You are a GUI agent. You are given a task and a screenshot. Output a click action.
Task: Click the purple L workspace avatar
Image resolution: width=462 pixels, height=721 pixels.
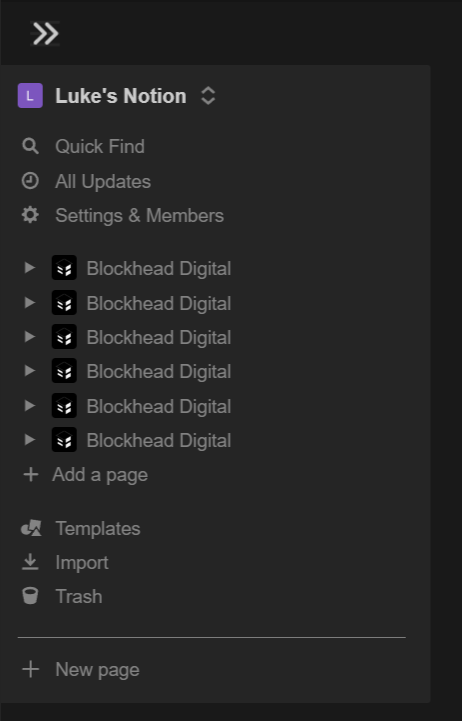pyautogui.click(x=30, y=96)
